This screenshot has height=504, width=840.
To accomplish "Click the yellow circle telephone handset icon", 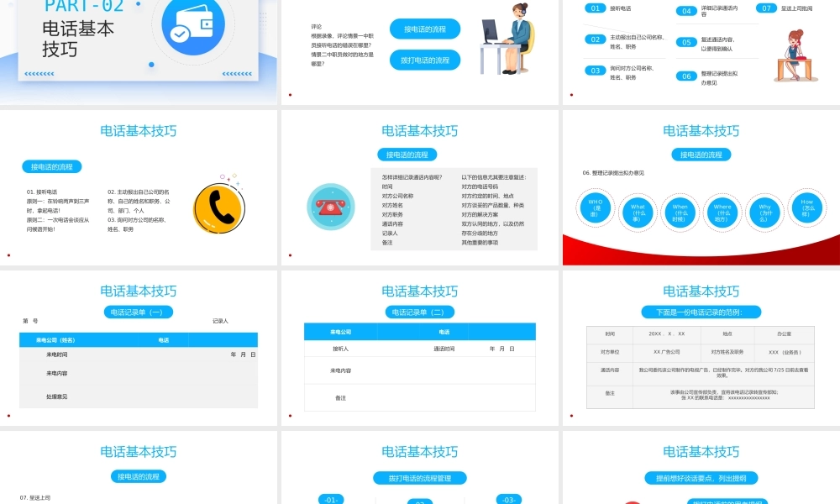I will (x=218, y=207).
